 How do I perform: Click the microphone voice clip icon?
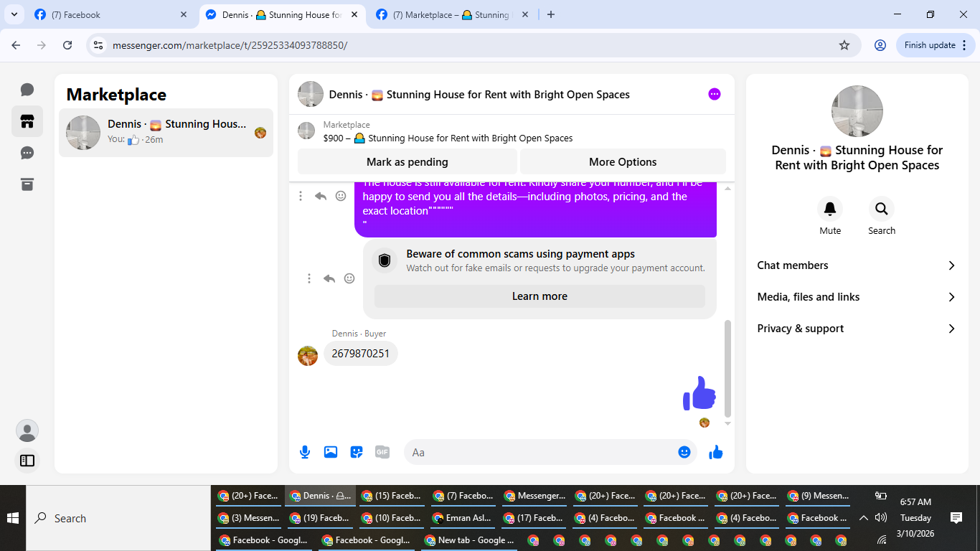[x=305, y=452]
